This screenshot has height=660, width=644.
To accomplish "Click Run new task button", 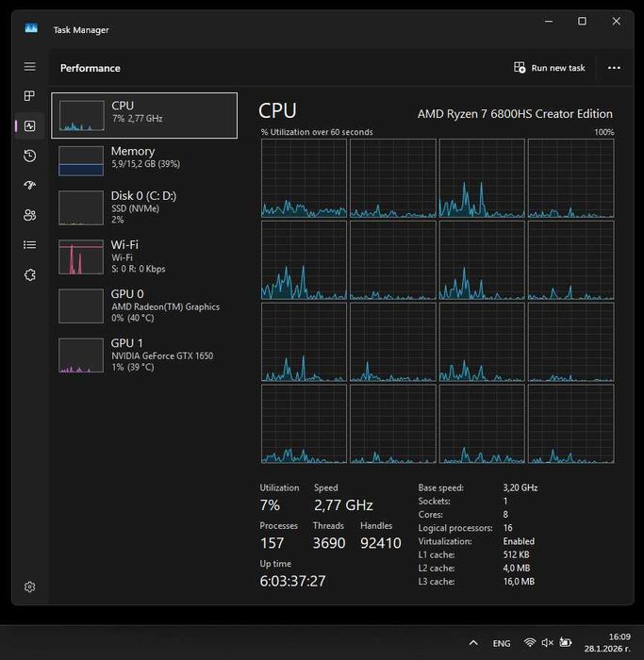I will click(x=550, y=68).
